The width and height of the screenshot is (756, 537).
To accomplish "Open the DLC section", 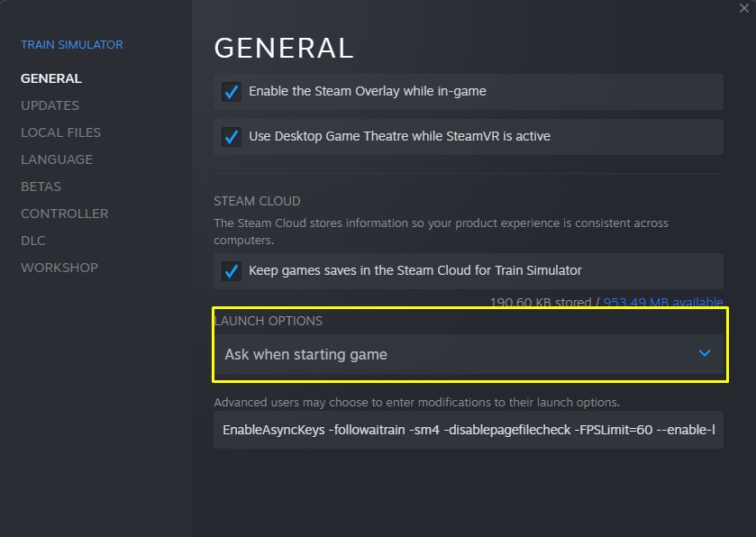I will [33, 241].
